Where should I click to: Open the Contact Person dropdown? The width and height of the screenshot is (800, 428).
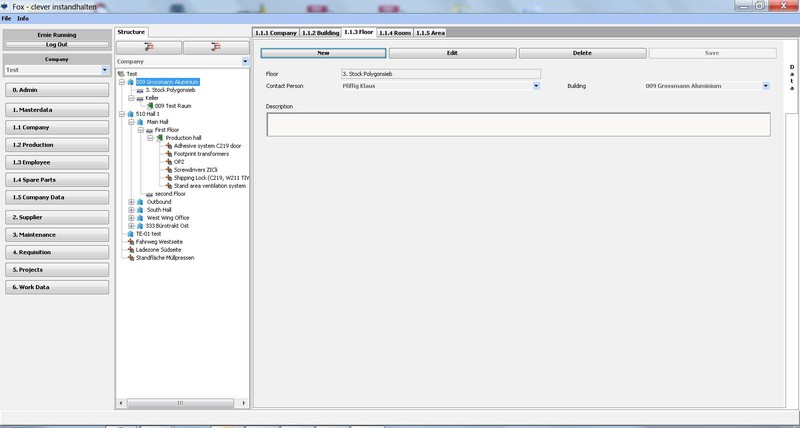point(536,86)
